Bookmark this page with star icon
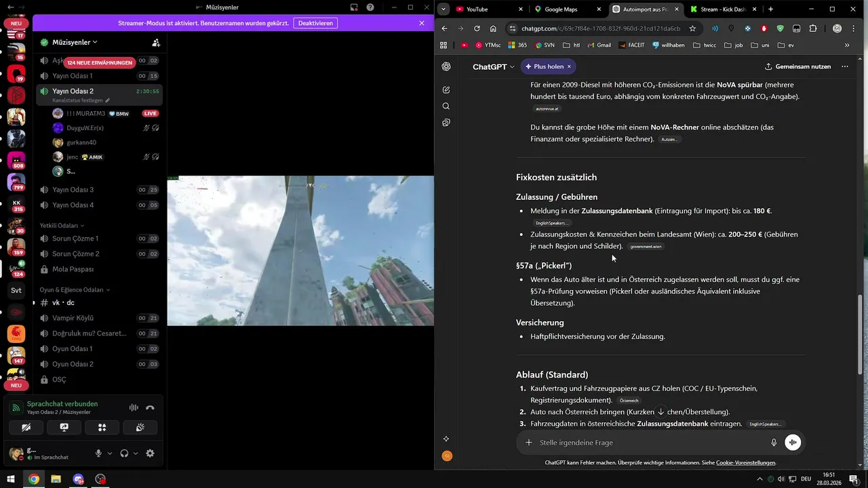Viewport: 868px width, 488px height. pyautogui.click(x=692, y=28)
